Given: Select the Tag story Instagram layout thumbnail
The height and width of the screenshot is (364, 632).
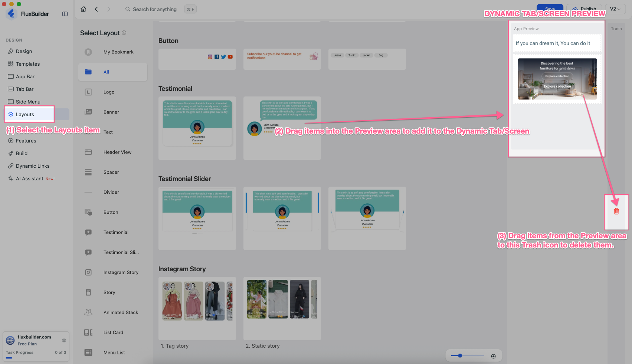Looking at the screenshot, I should (197, 308).
